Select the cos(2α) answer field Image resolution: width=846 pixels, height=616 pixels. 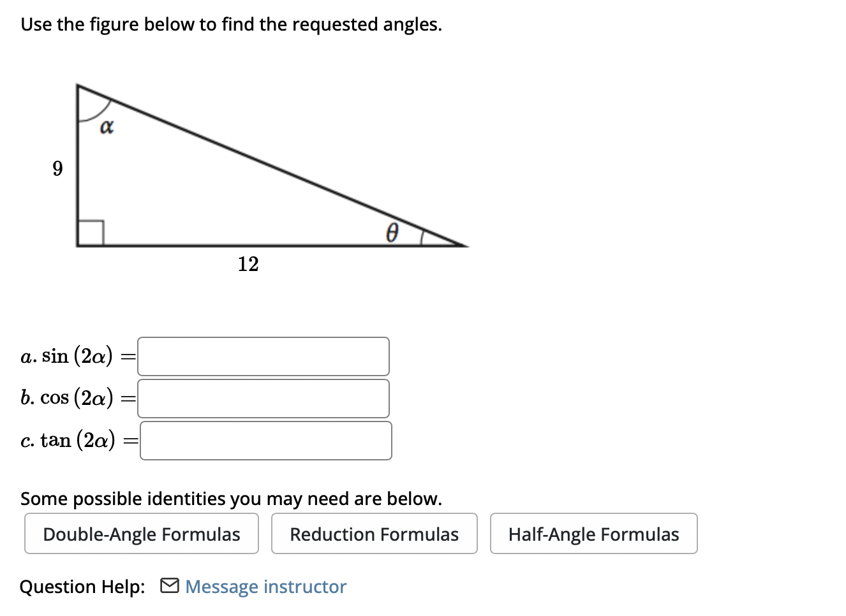[x=263, y=398]
